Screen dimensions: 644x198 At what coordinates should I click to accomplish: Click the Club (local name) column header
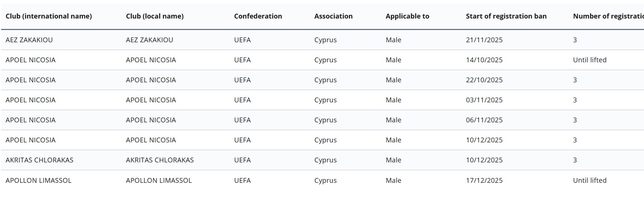click(x=155, y=16)
